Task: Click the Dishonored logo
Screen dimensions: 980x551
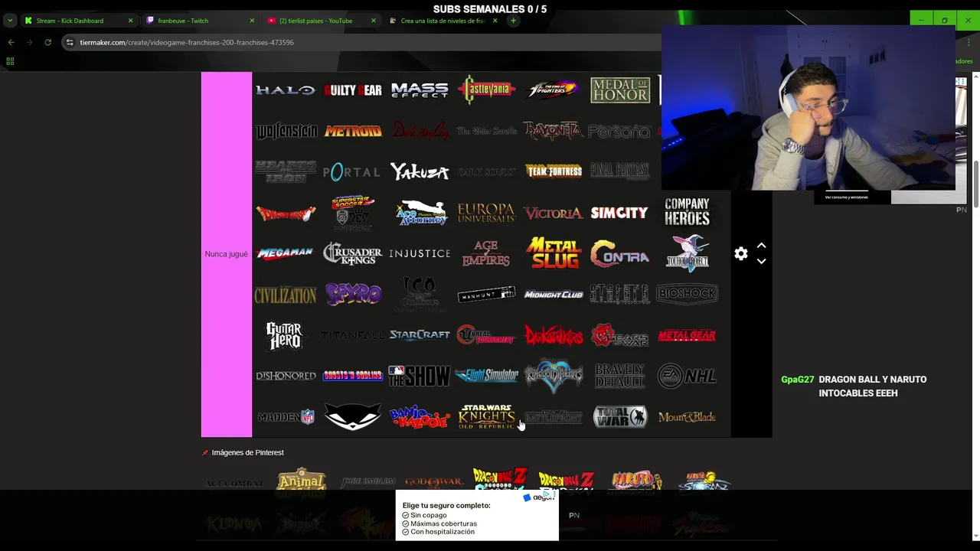Action: (286, 376)
